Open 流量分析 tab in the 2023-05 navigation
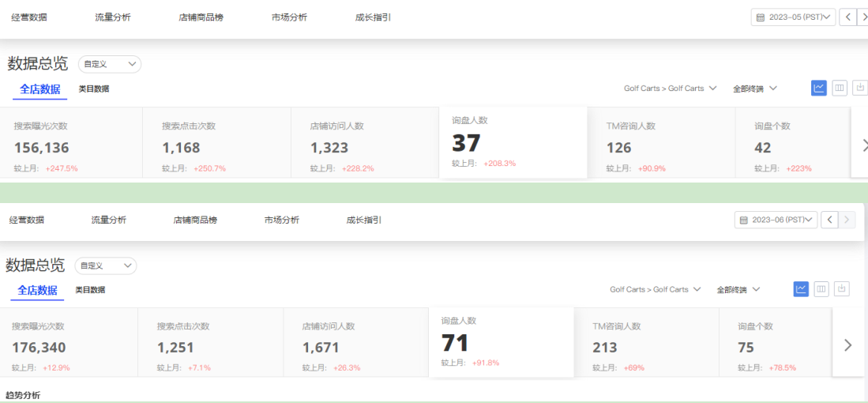 pos(112,17)
